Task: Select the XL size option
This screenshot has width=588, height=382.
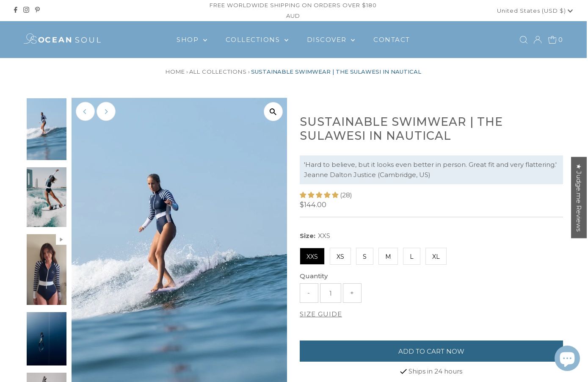Action: point(436,257)
